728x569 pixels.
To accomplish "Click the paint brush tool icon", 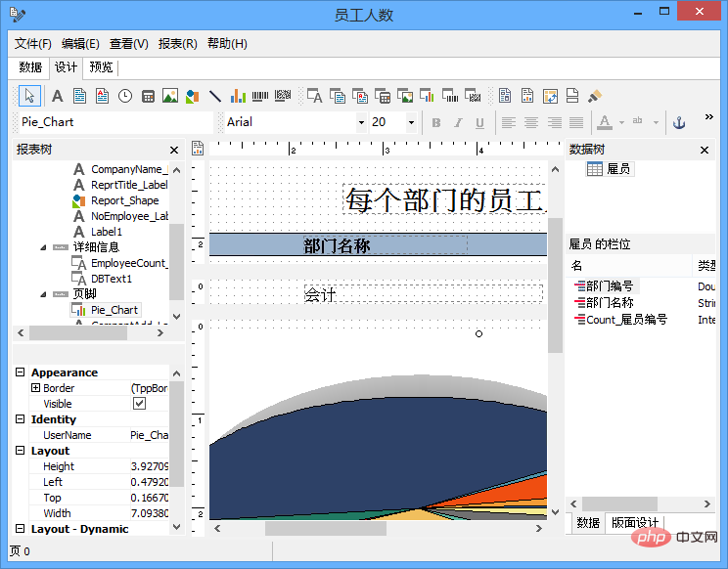I will (595, 96).
